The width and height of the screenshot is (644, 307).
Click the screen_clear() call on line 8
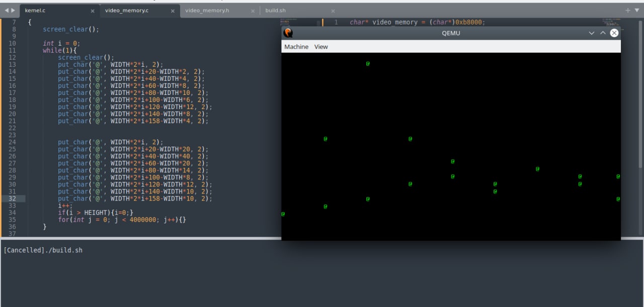(71, 29)
